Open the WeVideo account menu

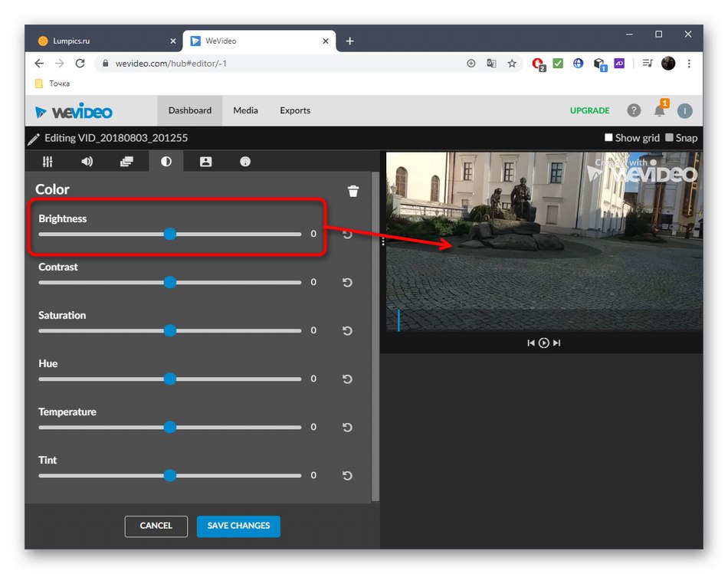(x=684, y=110)
